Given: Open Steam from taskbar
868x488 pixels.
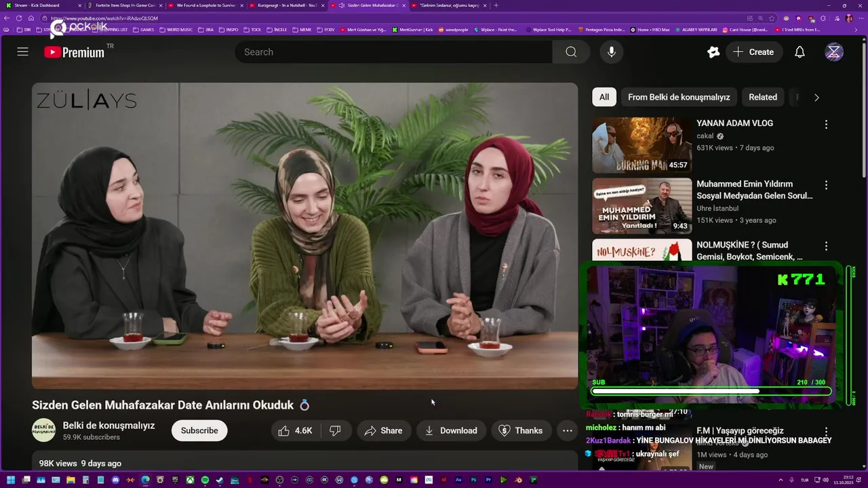Looking at the screenshot, I should pyautogui.click(x=220, y=480).
